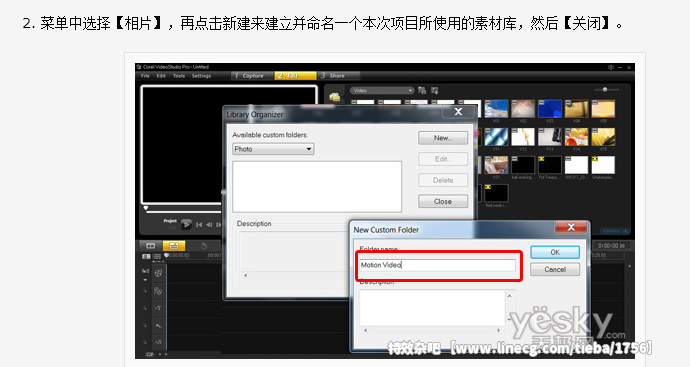
Task: Select the V02 video thumbnail
Action: [x=523, y=108]
